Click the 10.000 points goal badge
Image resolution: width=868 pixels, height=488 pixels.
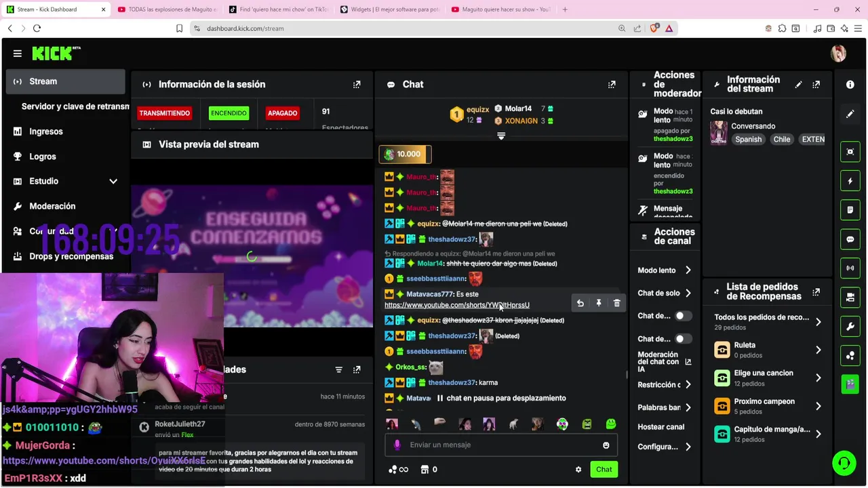[405, 155]
